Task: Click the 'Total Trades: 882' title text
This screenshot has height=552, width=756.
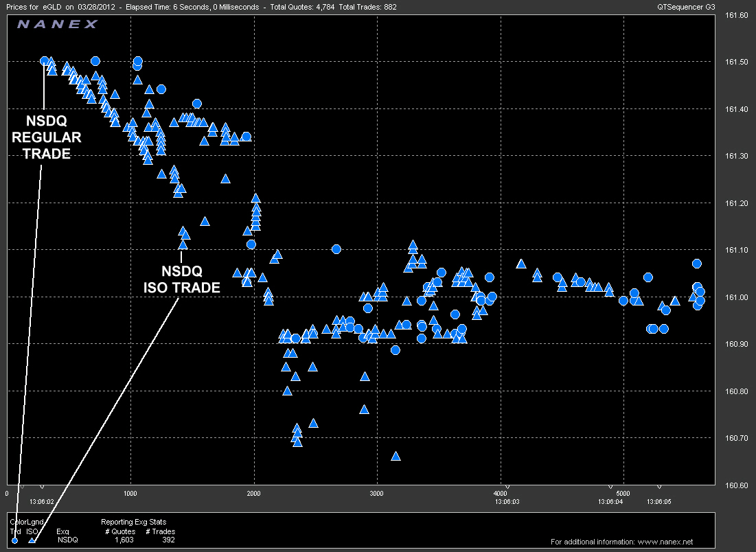Action: pos(368,8)
